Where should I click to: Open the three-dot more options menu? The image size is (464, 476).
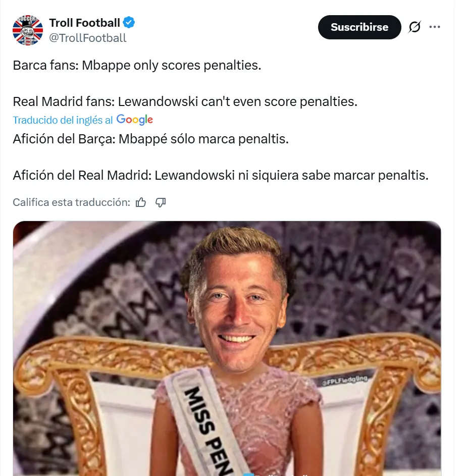point(435,27)
